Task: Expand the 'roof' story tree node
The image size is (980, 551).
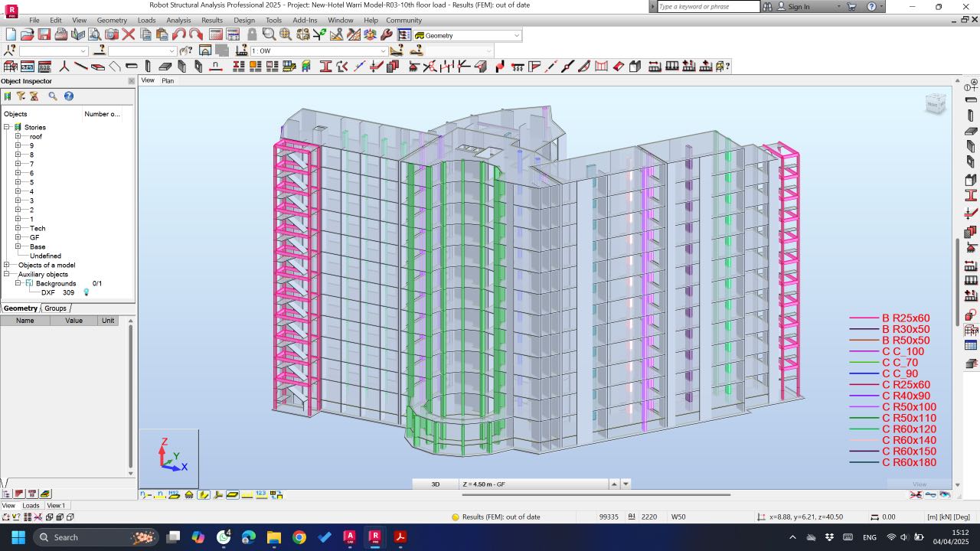Action: pyautogui.click(x=18, y=136)
